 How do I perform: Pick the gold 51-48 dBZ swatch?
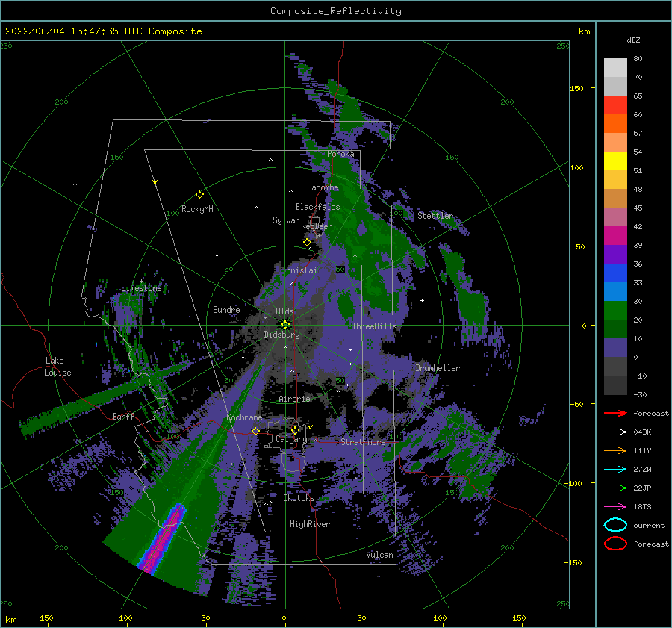pos(615,180)
